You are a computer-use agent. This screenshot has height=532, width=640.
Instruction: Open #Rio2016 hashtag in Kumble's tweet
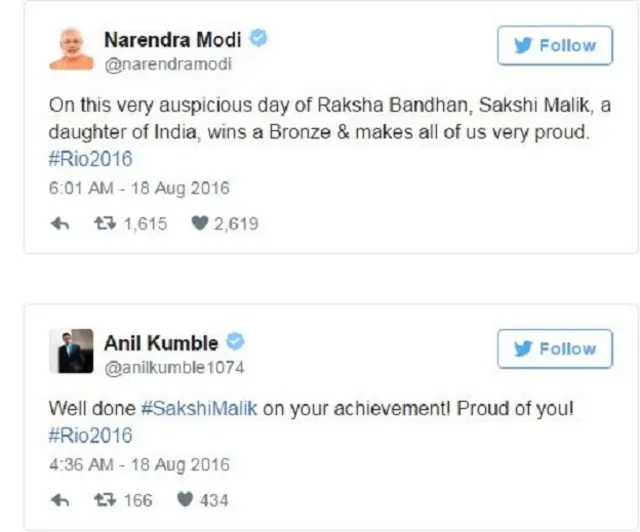[x=90, y=435]
